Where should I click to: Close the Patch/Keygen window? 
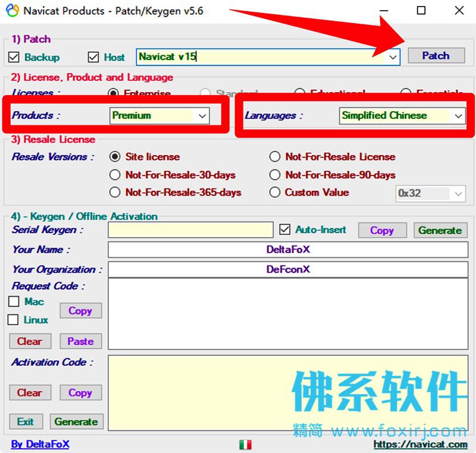pyautogui.click(x=459, y=11)
